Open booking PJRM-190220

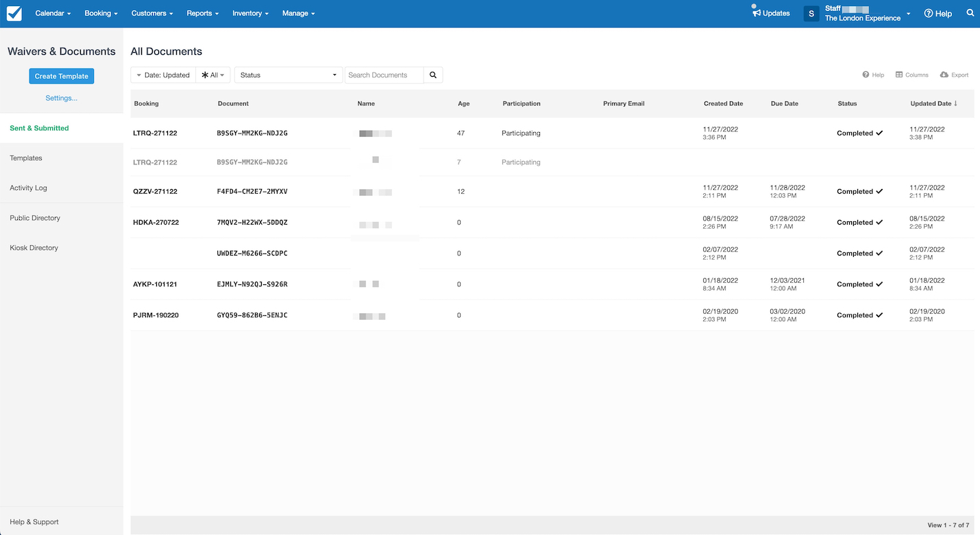pos(156,315)
